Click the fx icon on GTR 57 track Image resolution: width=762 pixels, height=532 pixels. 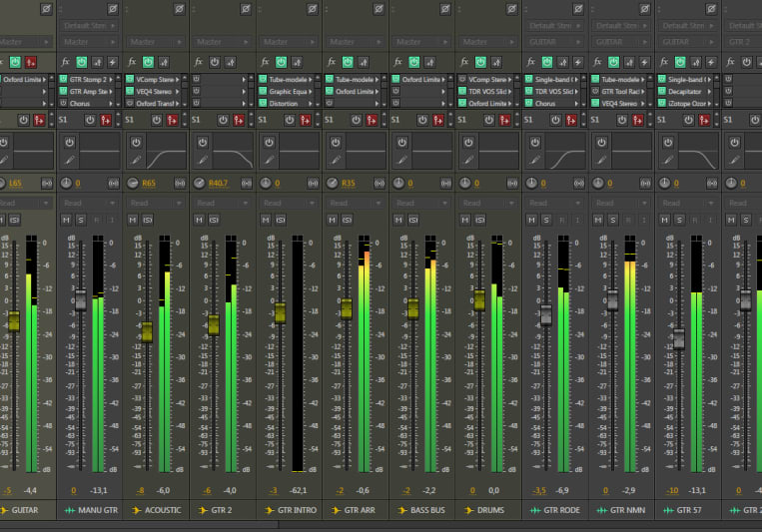[x=664, y=62]
